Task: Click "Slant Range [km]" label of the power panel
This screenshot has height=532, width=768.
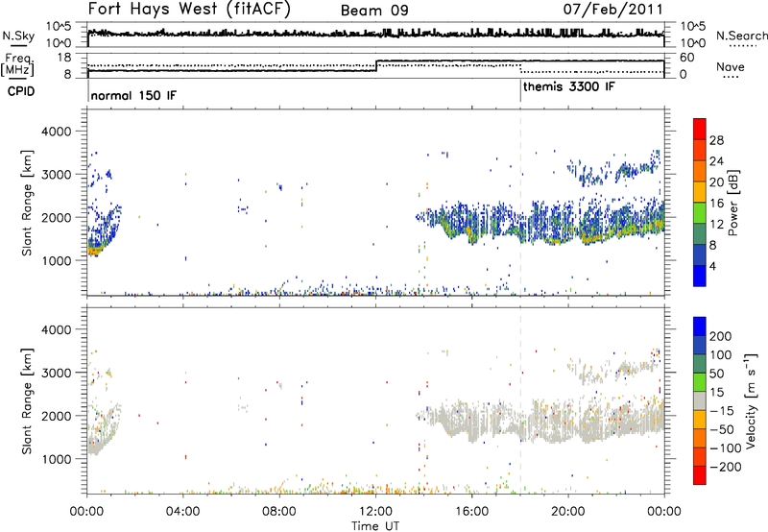Action: pyautogui.click(x=27, y=203)
